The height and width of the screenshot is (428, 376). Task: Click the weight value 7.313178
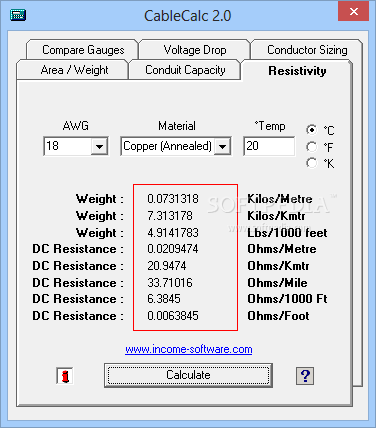click(x=170, y=216)
